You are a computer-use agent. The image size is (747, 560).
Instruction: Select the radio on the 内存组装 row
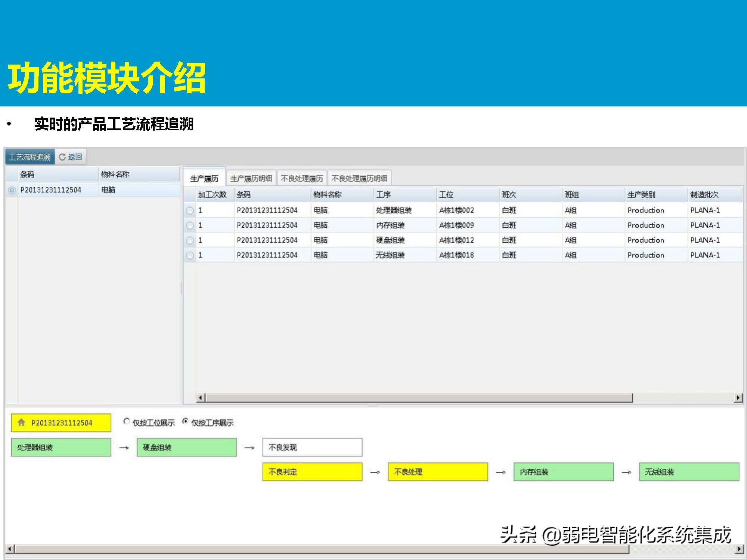click(x=190, y=225)
